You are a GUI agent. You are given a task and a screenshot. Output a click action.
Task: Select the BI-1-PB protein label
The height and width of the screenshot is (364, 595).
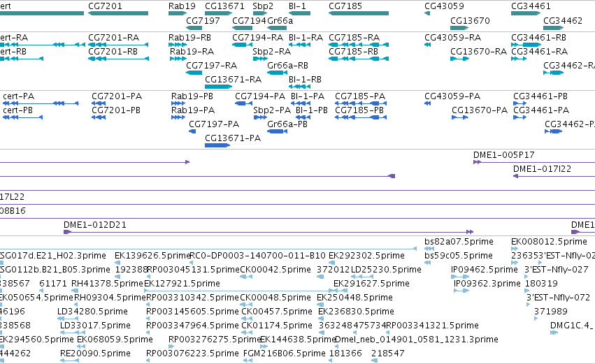pyautogui.click(x=312, y=110)
